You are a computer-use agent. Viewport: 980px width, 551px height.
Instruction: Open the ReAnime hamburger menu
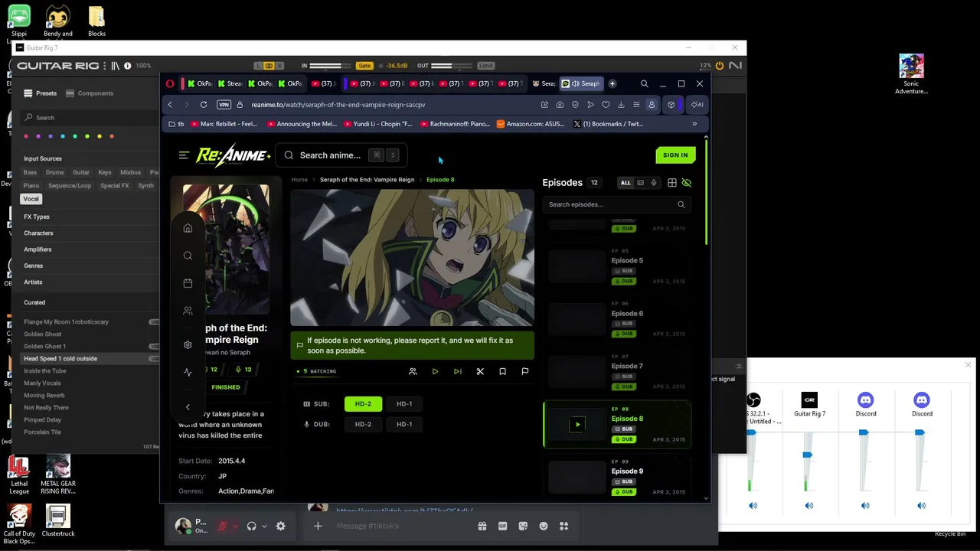[184, 155]
